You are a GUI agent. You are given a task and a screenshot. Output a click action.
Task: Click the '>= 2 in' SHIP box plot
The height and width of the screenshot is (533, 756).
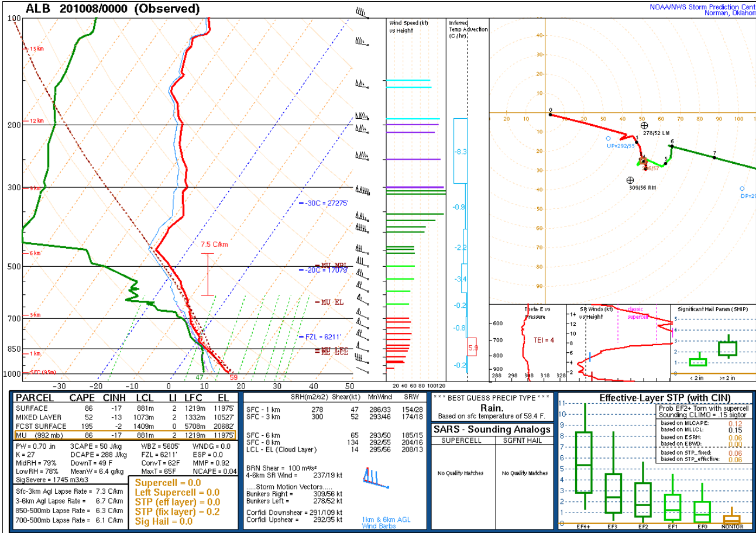pos(727,347)
